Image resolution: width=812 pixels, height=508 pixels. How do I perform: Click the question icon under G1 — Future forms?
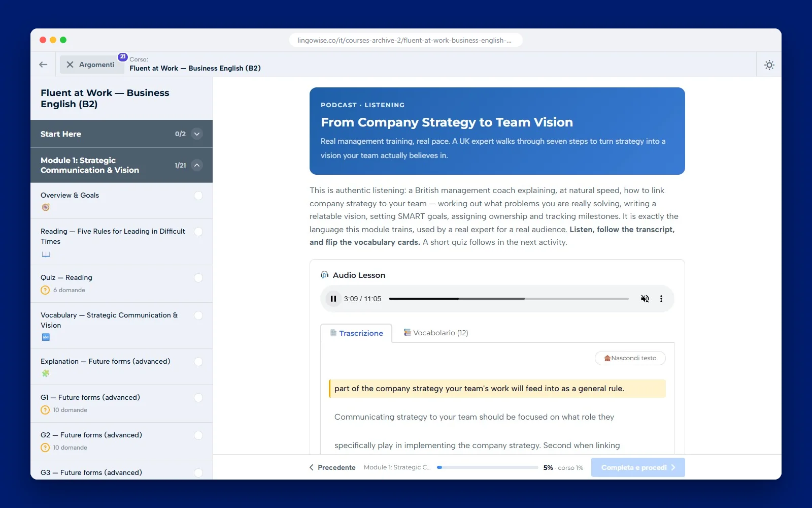[x=45, y=410]
